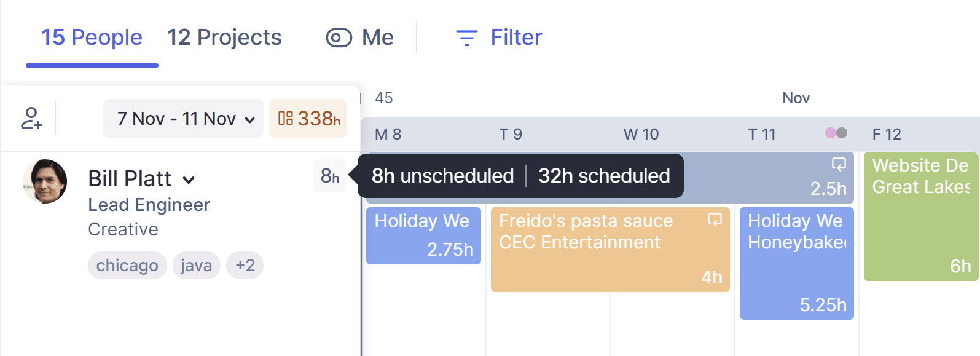Click the pink and gray dots on Thursday 11
This screenshot has width=980, height=356.
click(x=836, y=133)
